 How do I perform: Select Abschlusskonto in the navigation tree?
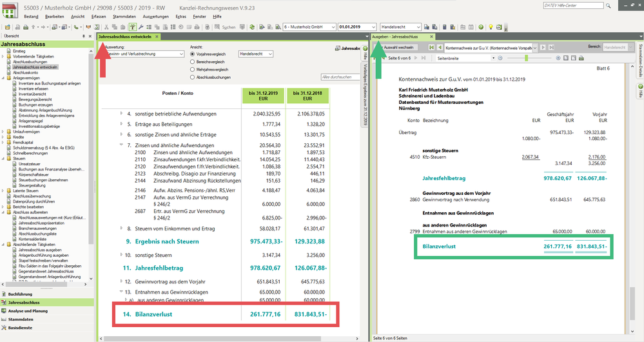pyautogui.click(x=26, y=72)
